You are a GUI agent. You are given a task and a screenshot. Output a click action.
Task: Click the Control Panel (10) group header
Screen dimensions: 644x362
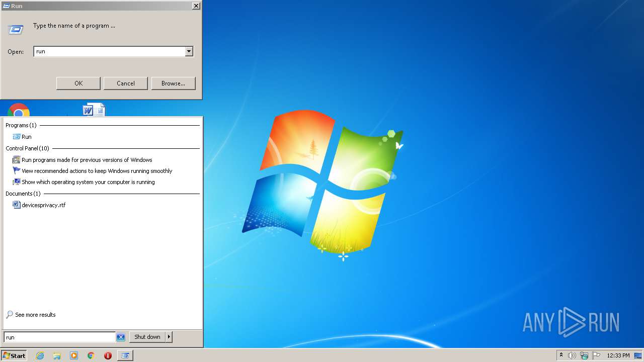click(28, 148)
